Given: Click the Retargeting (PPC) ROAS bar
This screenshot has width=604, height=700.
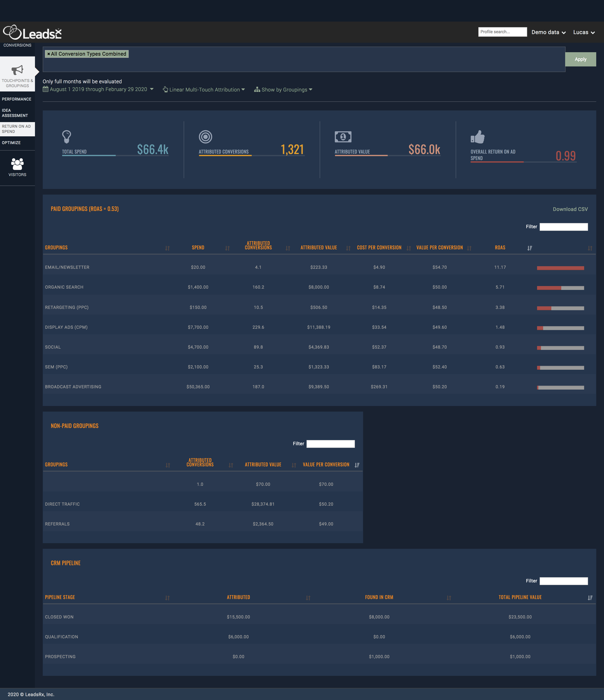Looking at the screenshot, I should tap(560, 308).
